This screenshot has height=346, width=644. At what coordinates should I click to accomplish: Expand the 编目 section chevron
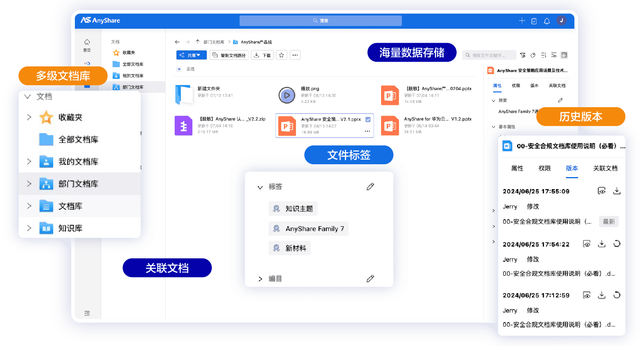coord(260,279)
